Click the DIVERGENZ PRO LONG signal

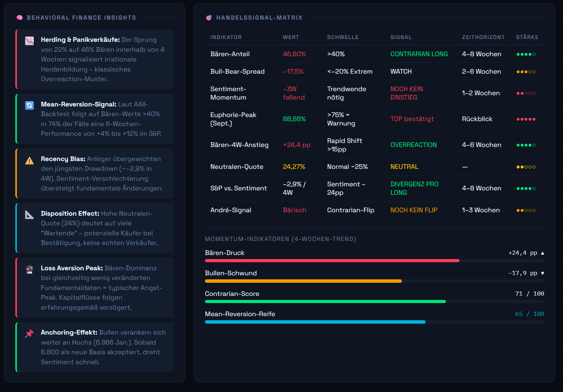click(x=414, y=188)
